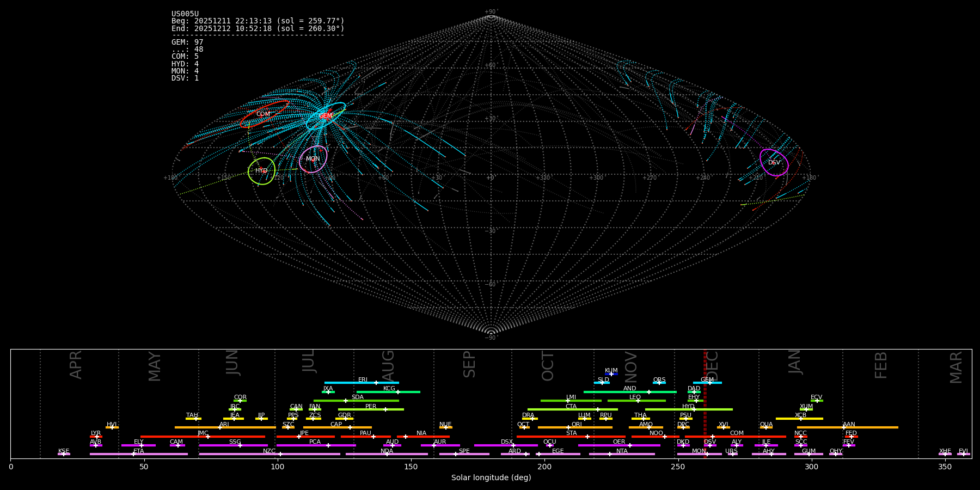Click the SDA shower bar
This screenshot has height=490, width=980.
click(356, 401)
